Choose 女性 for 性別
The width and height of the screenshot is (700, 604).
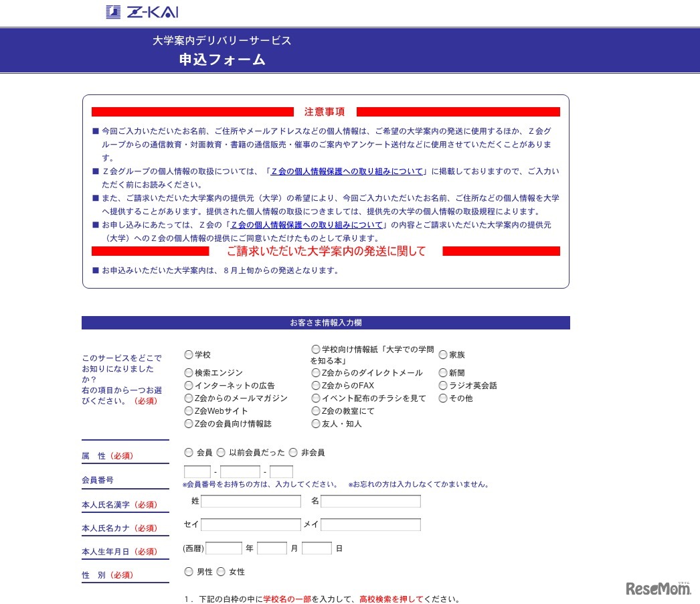point(221,572)
